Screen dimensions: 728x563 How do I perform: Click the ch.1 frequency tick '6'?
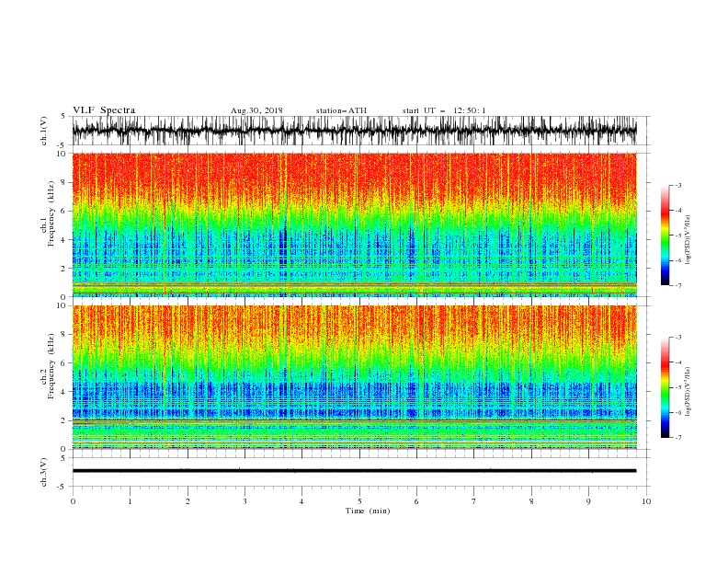(63, 211)
